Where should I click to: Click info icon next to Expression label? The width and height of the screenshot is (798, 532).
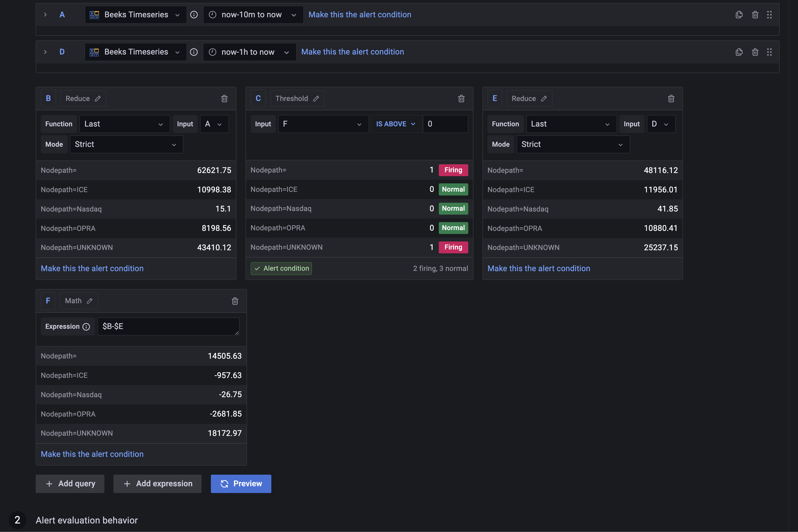[86, 327]
